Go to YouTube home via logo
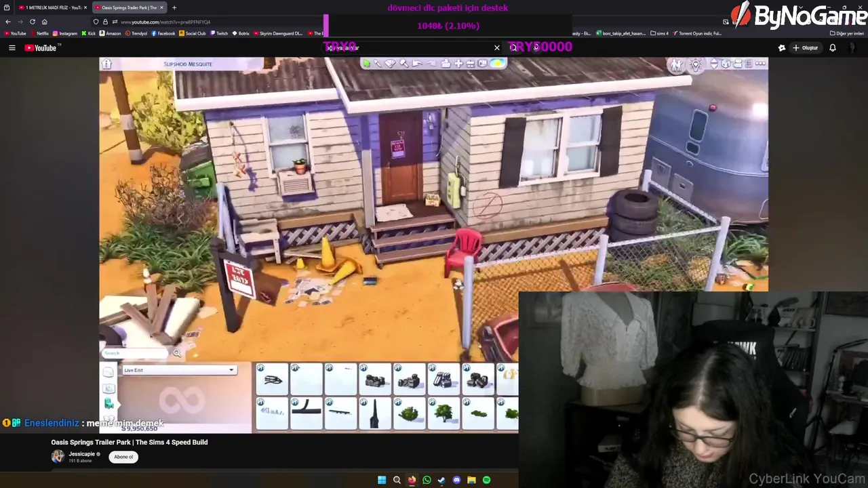This screenshot has width=868, height=488. pos(42,47)
